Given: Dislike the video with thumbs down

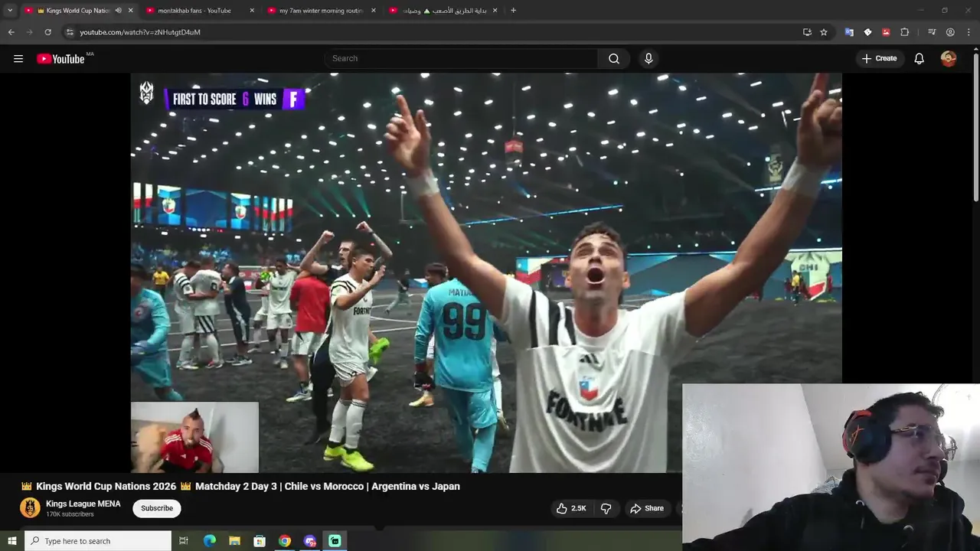Looking at the screenshot, I should coord(606,508).
